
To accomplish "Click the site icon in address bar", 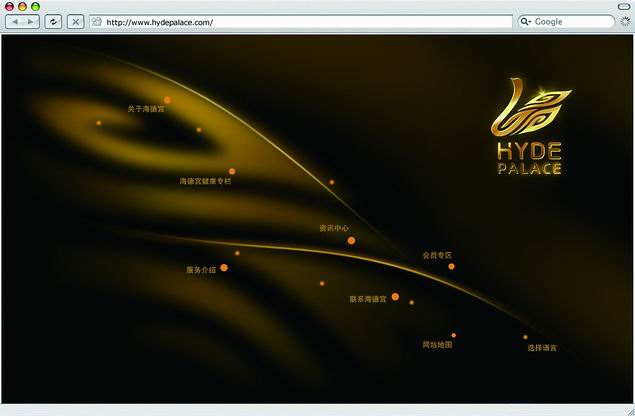I will (x=96, y=22).
